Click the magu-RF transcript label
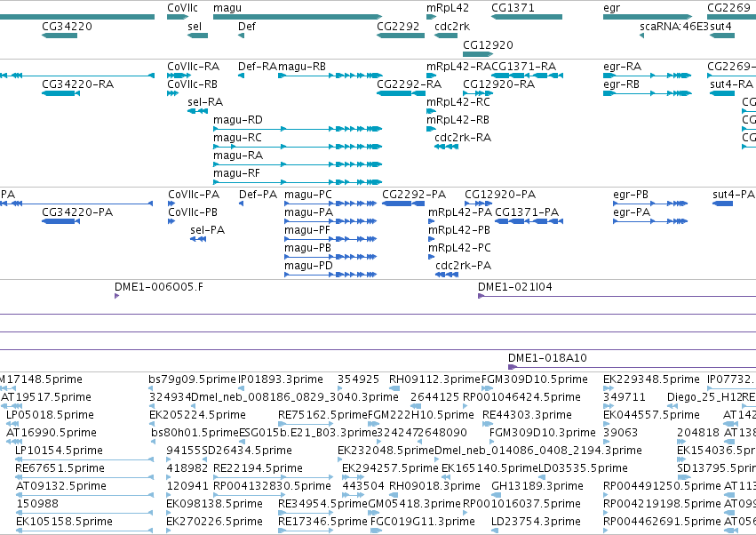The height and width of the screenshot is (535, 756). (236, 173)
